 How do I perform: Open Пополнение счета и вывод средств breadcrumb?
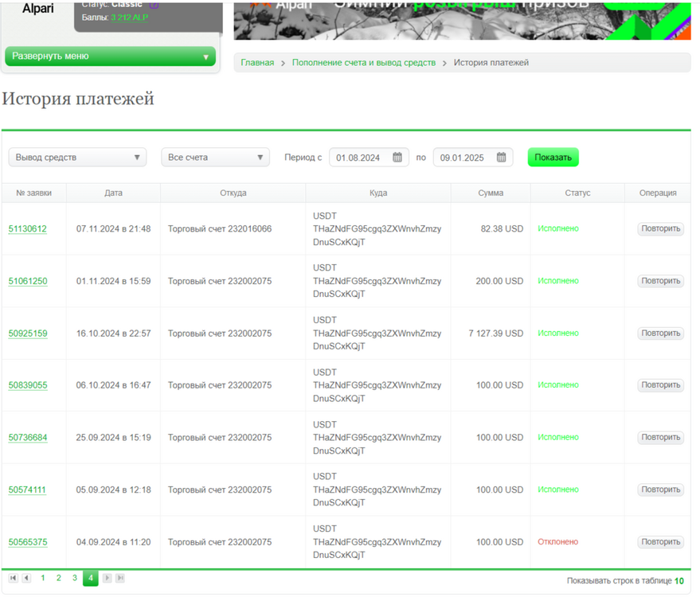[364, 62]
